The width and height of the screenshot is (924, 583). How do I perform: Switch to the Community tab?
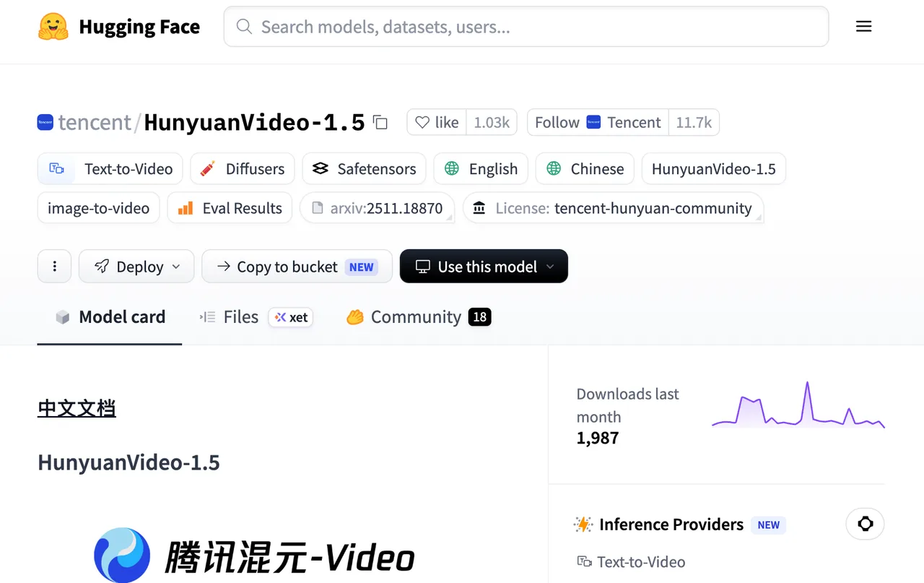[419, 316]
